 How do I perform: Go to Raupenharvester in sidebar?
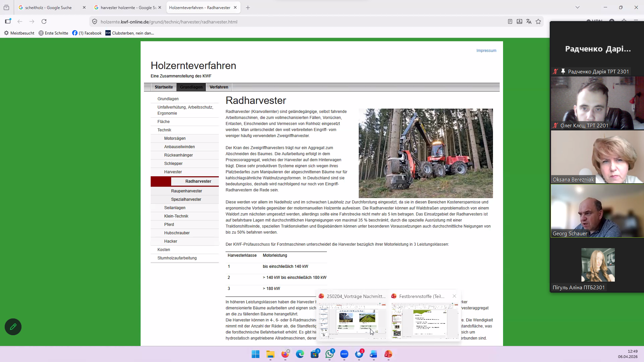[186, 191]
